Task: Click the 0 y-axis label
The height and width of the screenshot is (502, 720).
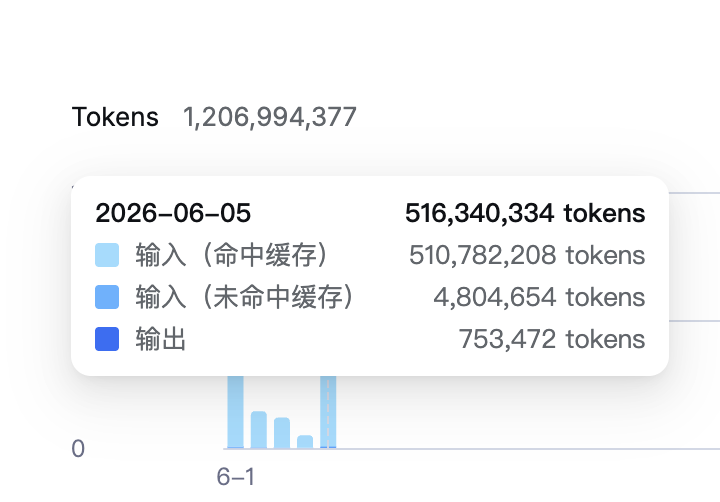Action: pyautogui.click(x=78, y=449)
